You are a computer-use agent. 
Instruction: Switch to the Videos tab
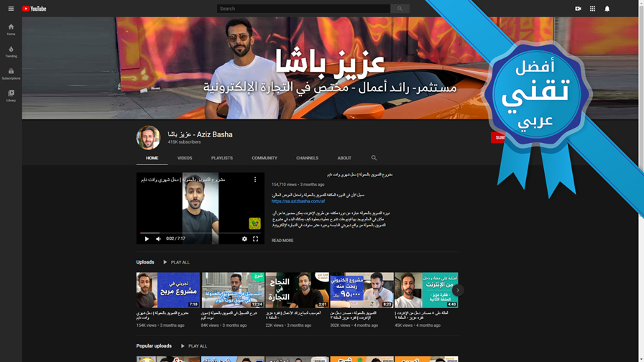(185, 158)
